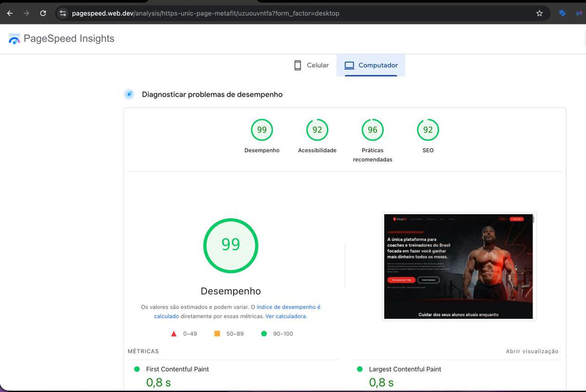The width and height of the screenshot is (586, 392).
Task: Switch to the Celular tab
Action: (x=312, y=65)
